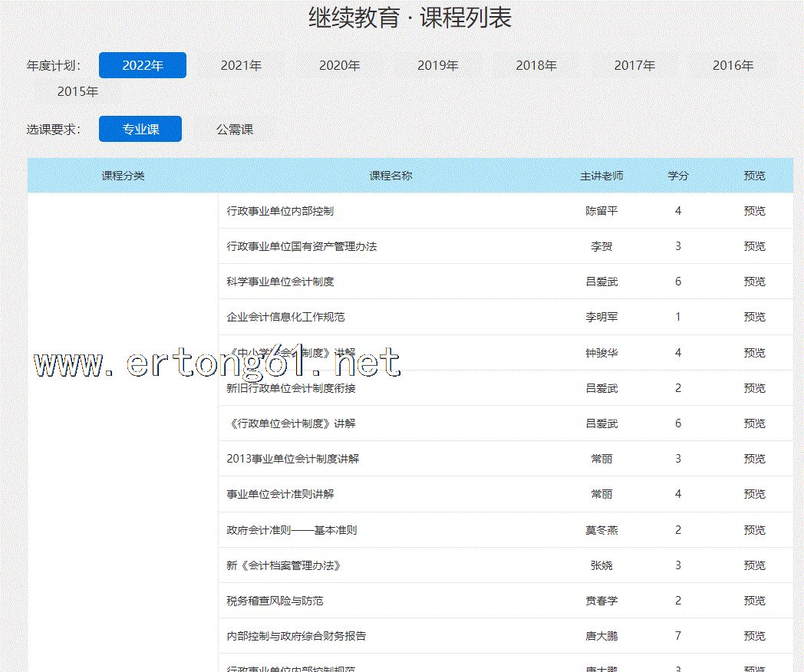Open the 2019年 plan year
804x672 pixels.
(437, 65)
